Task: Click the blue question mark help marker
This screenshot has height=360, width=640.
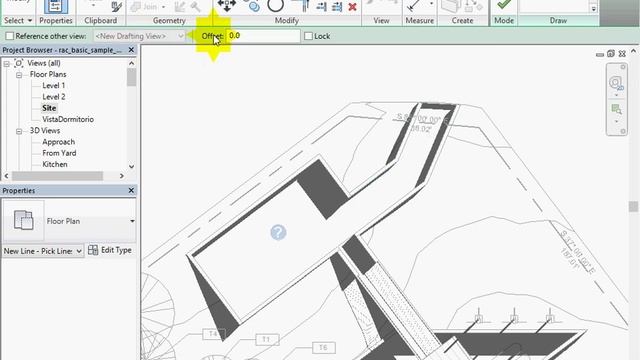Action: (x=278, y=232)
